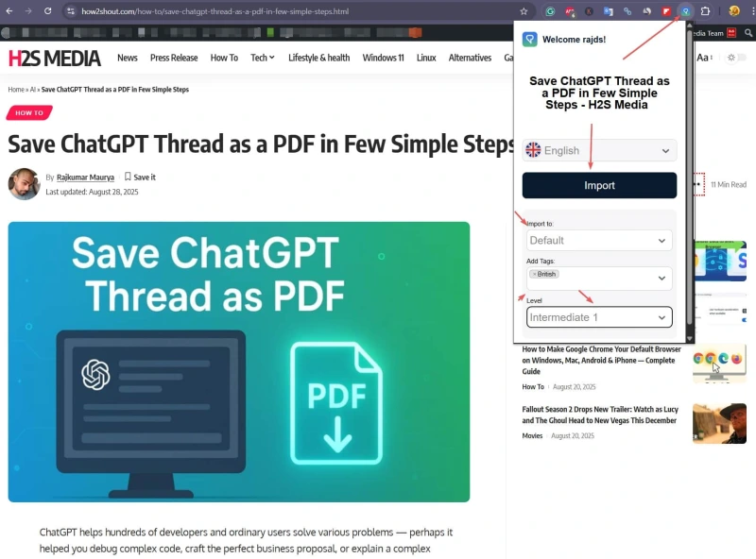Screen dimensions: 756x559
Task: Open the Grammarly extension
Action: 550,11
